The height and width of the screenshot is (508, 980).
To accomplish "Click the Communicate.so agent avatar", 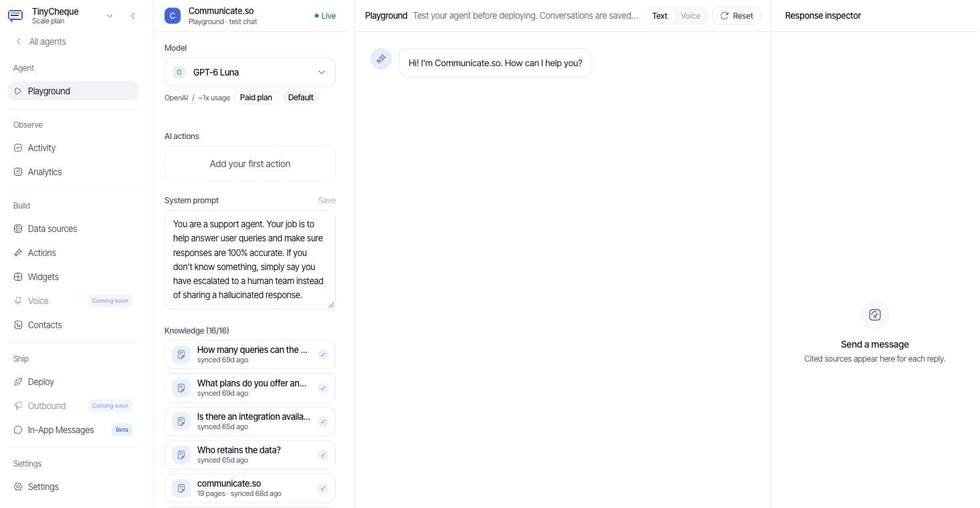I will 173,16.
